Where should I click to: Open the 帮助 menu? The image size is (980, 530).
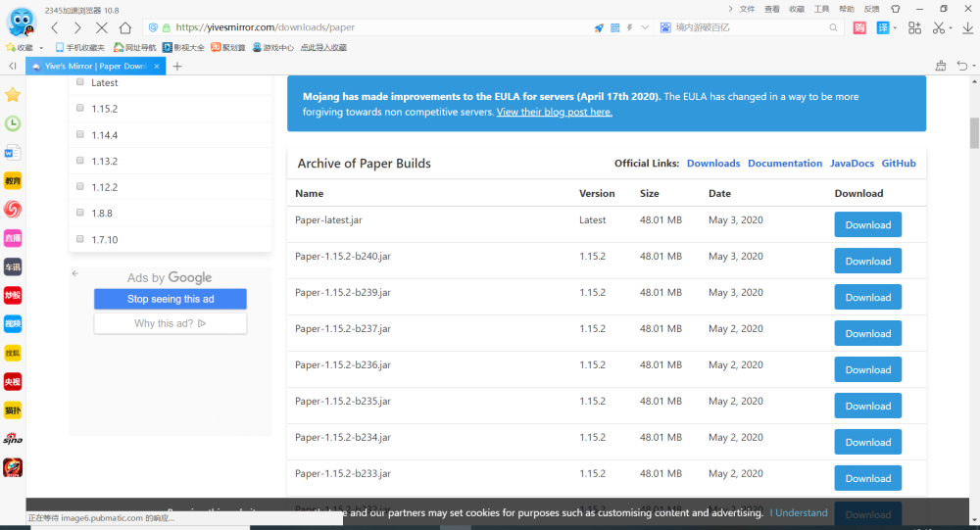coord(847,9)
